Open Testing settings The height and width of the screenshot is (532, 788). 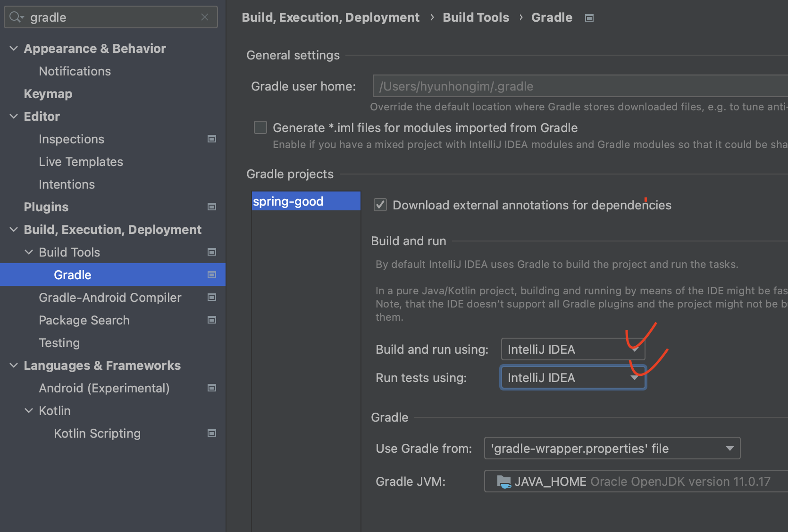tap(59, 343)
